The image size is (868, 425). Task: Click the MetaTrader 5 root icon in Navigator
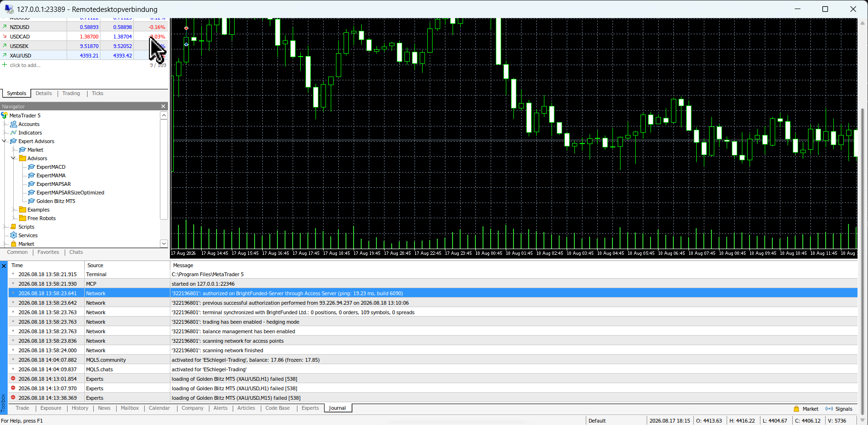[4, 116]
